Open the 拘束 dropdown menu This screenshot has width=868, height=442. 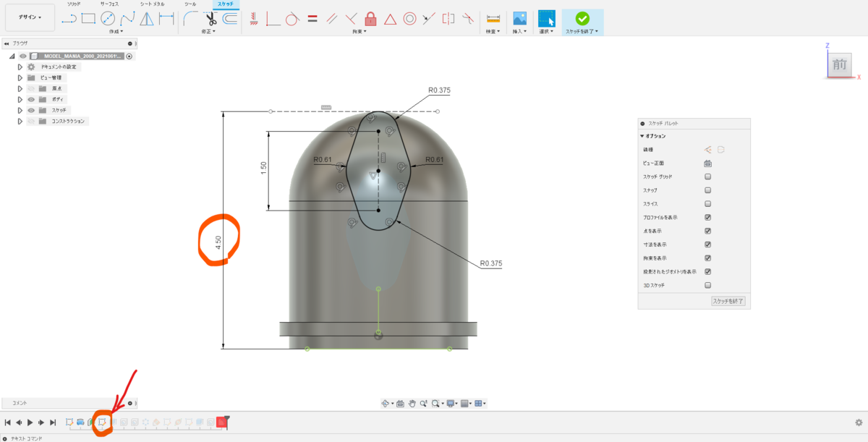pos(359,32)
